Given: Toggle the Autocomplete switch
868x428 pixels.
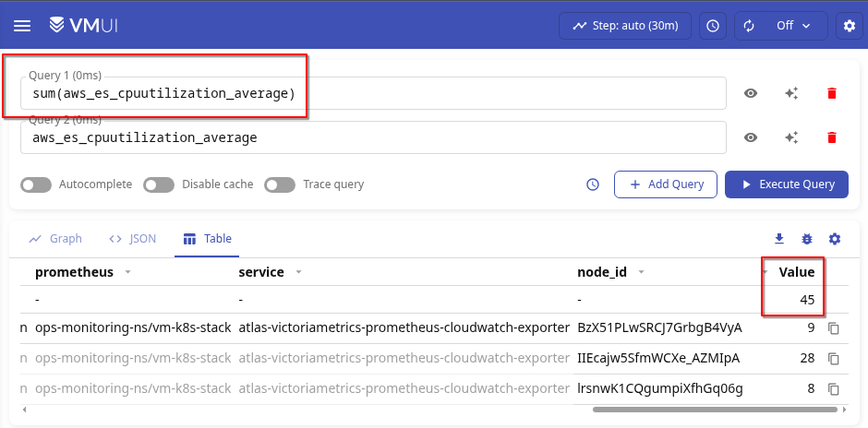Looking at the screenshot, I should (x=36, y=184).
